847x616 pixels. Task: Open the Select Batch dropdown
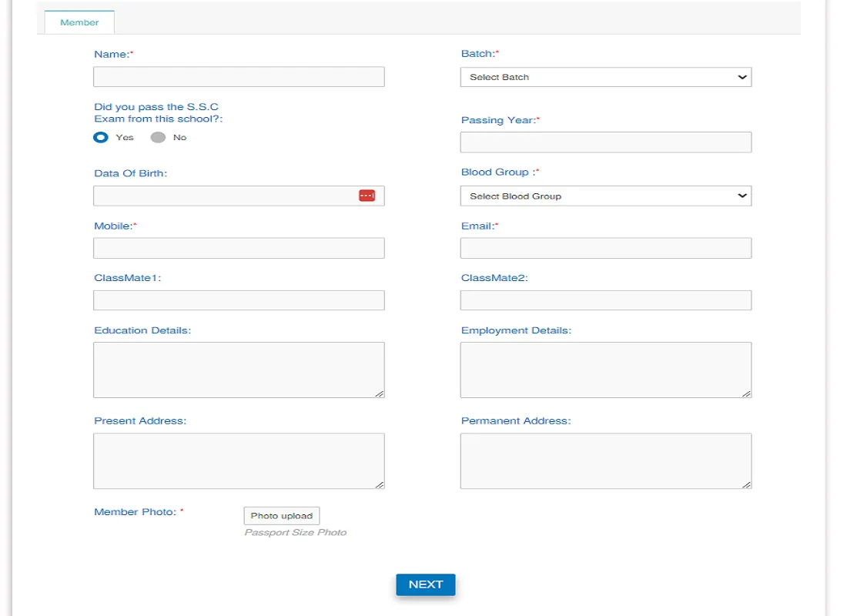[x=605, y=77]
